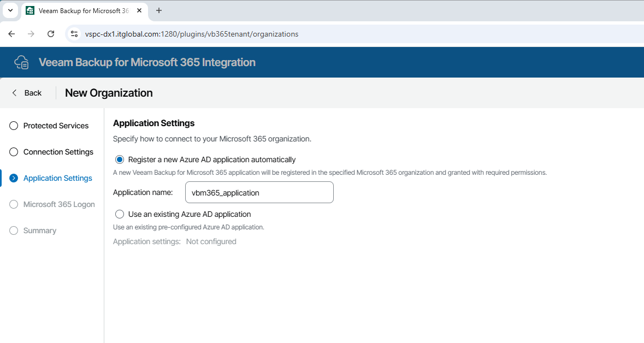Click the Back chevron icon
Viewport: 644px width, 343px height.
14,93
